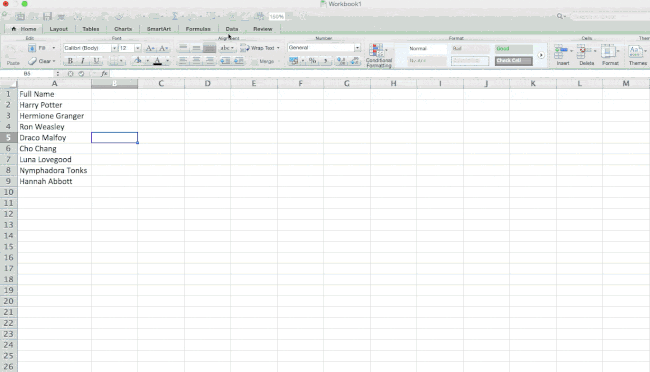Screen dimensions: 650x372
Task: Align text to bottom of cell
Action: pyautogui.click(x=209, y=48)
